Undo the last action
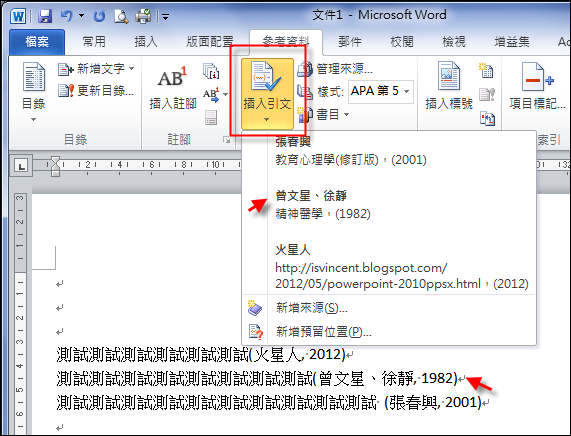 (67, 16)
